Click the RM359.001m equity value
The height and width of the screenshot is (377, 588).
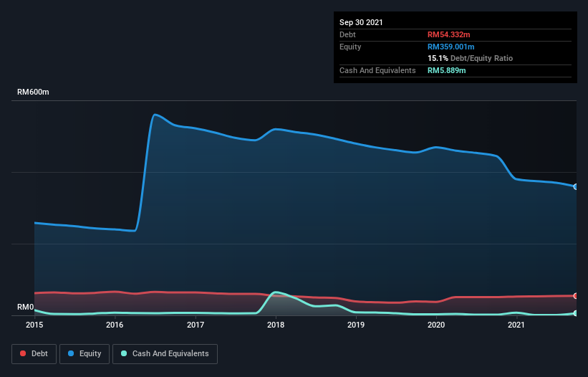[451, 47]
